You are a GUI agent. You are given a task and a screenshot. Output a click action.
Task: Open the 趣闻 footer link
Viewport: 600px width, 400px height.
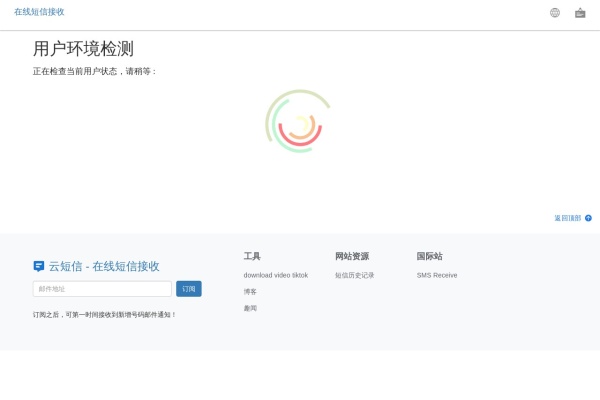250,308
